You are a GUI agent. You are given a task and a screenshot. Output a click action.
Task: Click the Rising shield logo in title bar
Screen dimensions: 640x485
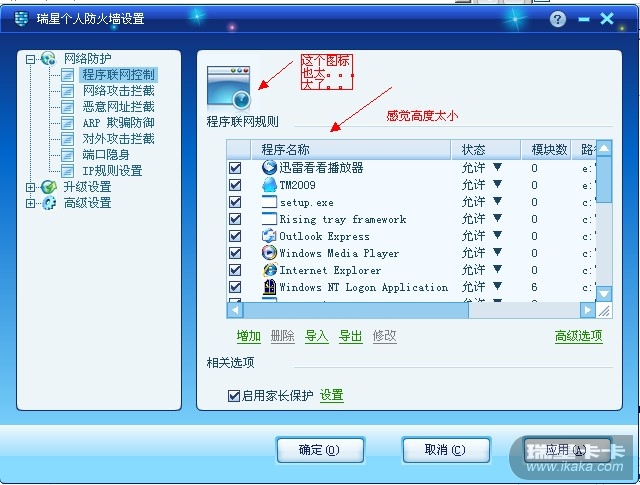click(21, 18)
